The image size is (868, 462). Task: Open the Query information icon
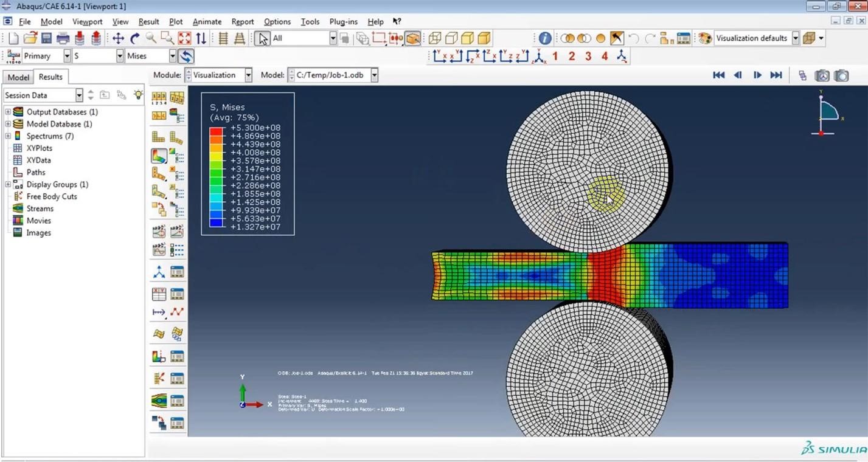coord(544,38)
